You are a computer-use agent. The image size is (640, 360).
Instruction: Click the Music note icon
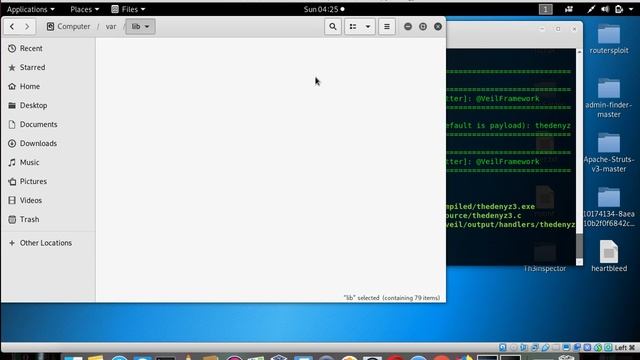12,162
